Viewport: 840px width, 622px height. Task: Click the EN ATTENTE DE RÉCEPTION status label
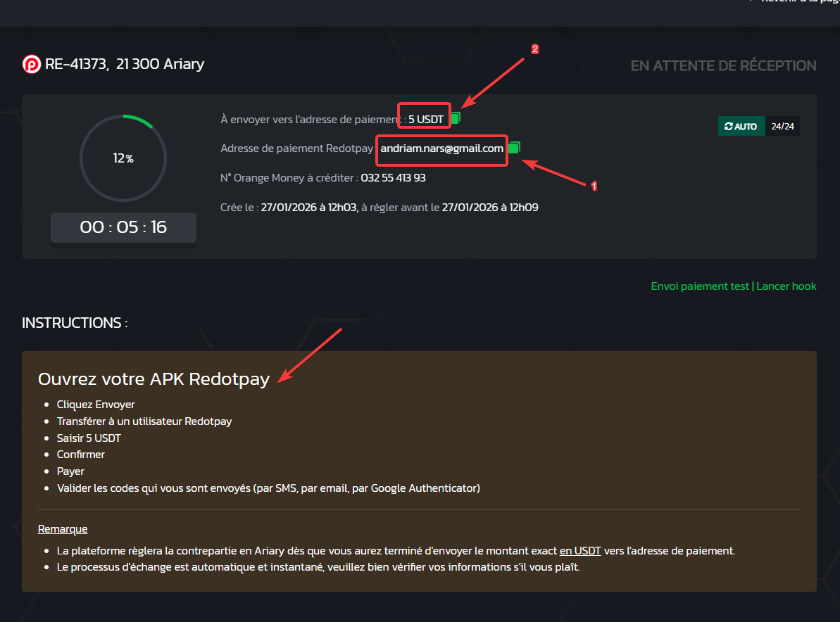tap(723, 66)
